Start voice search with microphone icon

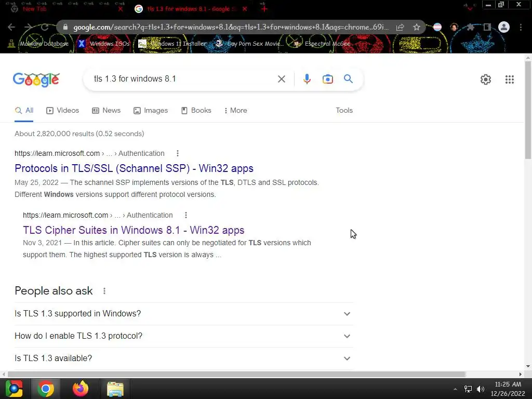click(307, 79)
